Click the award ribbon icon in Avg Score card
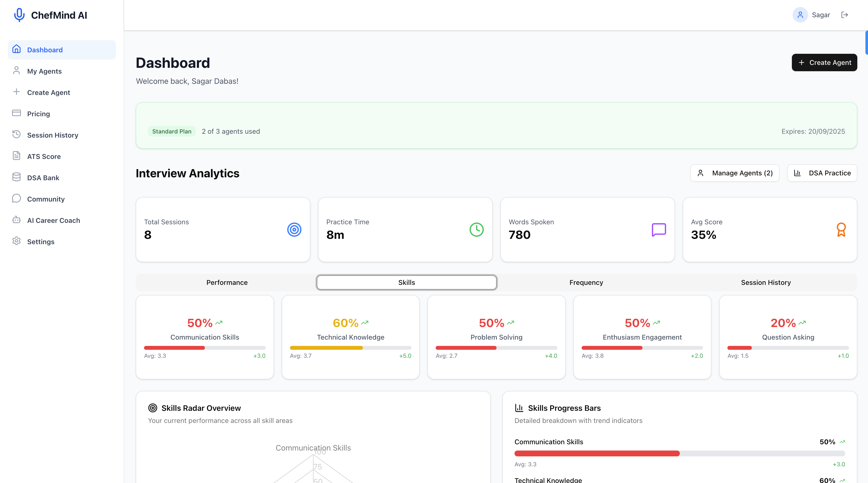 841,230
